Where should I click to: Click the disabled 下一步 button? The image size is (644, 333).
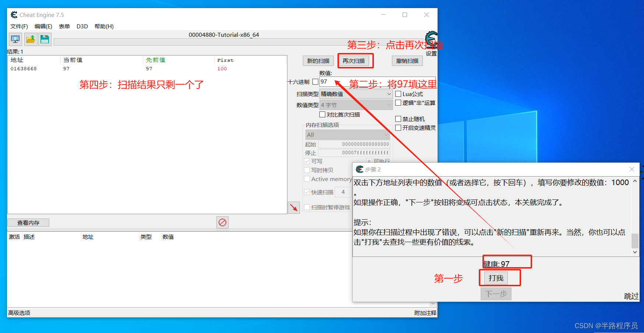pos(496,294)
